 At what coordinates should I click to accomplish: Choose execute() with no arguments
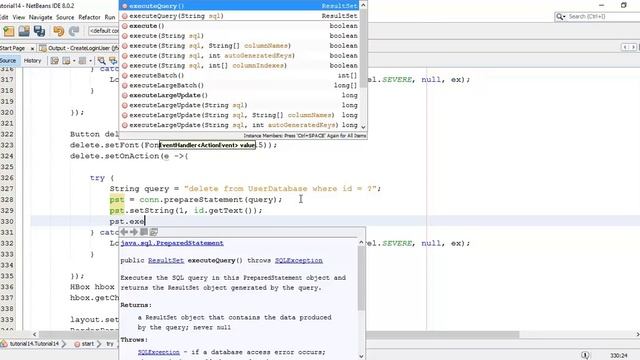240,26
